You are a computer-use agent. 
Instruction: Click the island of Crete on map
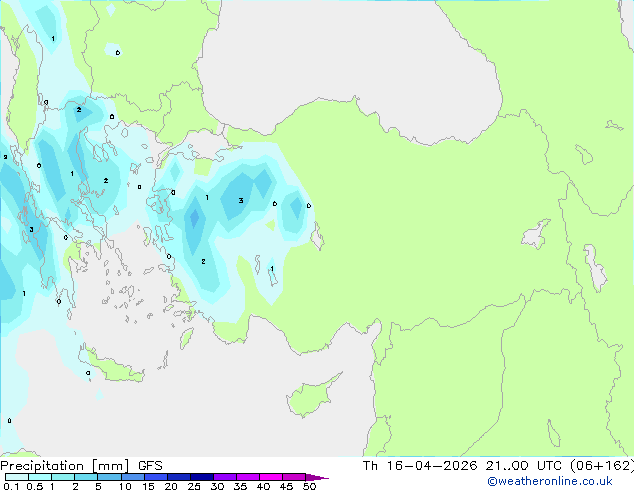(x=113, y=366)
